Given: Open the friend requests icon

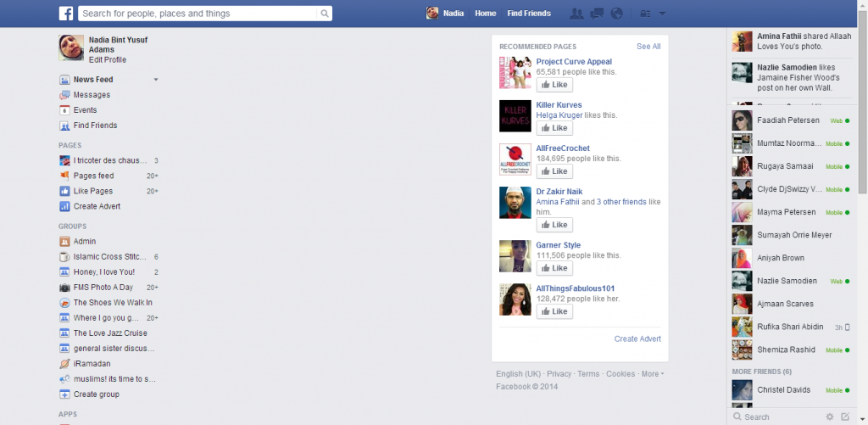Looking at the screenshot, I should (576, 14).
